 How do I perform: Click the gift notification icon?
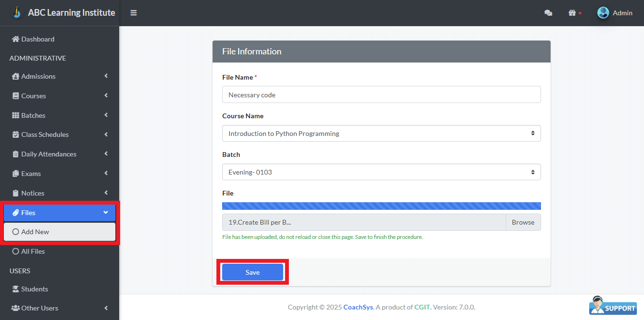572,13
